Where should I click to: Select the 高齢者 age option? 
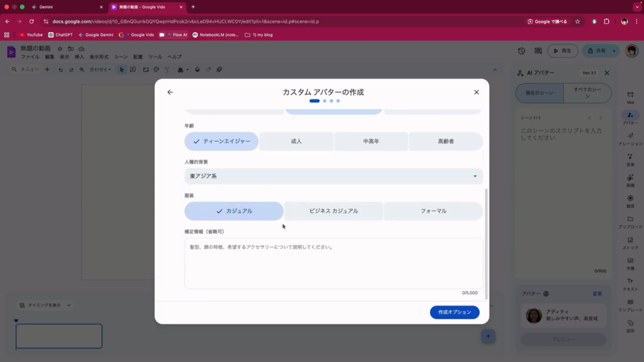click(x=445, y=141)
